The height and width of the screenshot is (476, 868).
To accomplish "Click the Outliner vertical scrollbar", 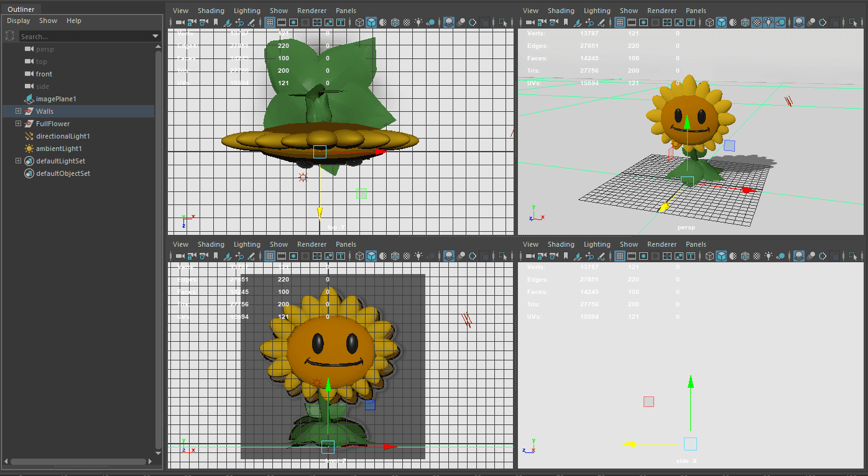I will [x=159, y=249].
